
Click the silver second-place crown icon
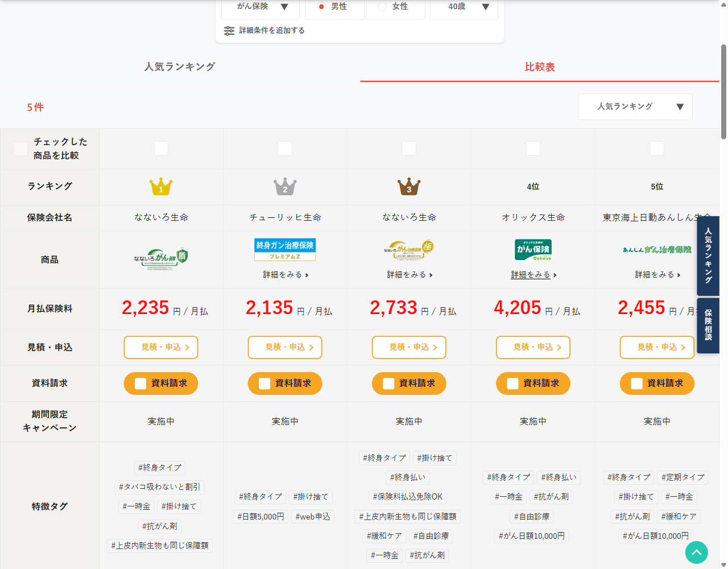(x=285, y=187)
